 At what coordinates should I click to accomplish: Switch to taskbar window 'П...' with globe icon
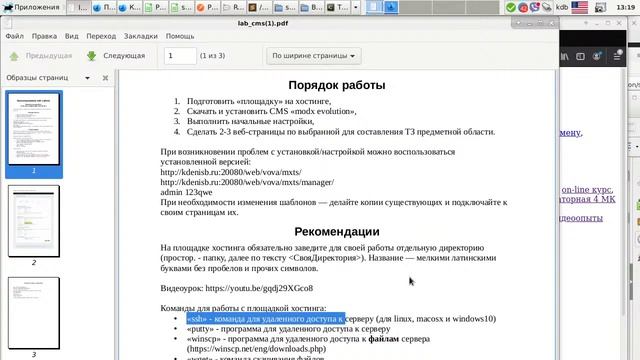[103, 7]
